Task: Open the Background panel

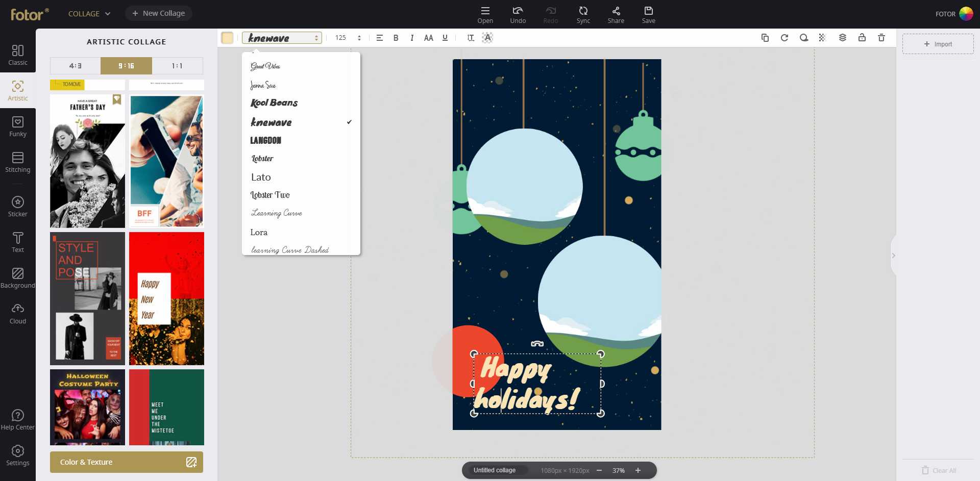Action: tap(17, 279)
